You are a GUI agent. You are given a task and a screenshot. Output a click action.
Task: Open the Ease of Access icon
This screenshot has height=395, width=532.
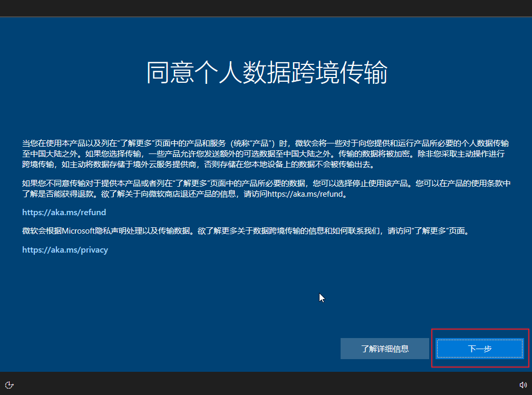[x=9, y=385]
